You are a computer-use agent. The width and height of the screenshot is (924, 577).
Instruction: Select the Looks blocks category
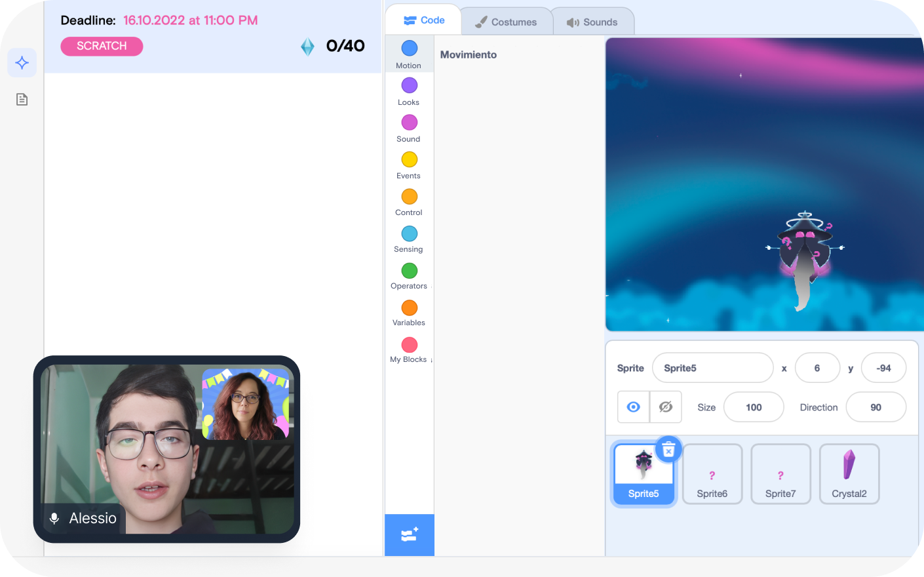click(409, 91)
